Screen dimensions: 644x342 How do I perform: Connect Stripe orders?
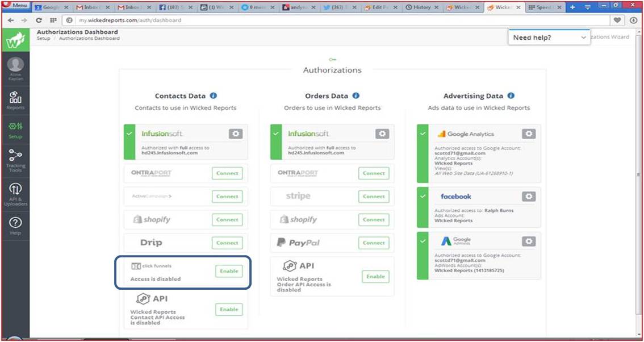click(374, 197)
